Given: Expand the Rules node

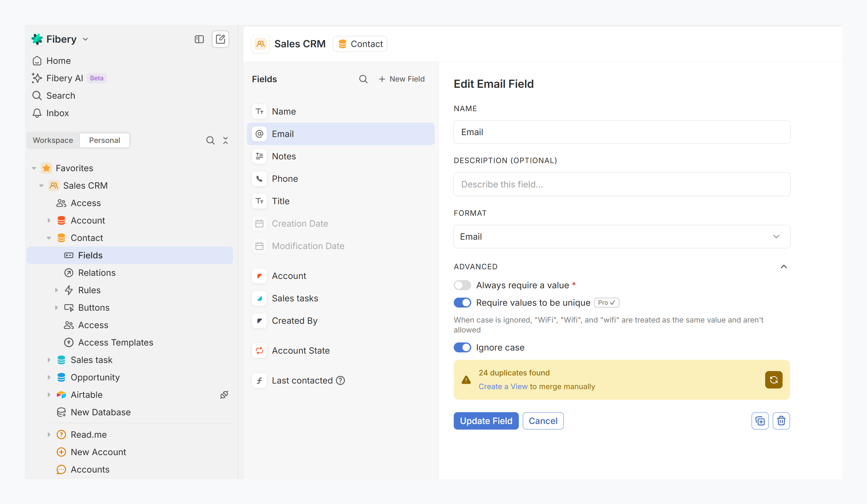Looking at the screenshot, I should tap(56, 290).
